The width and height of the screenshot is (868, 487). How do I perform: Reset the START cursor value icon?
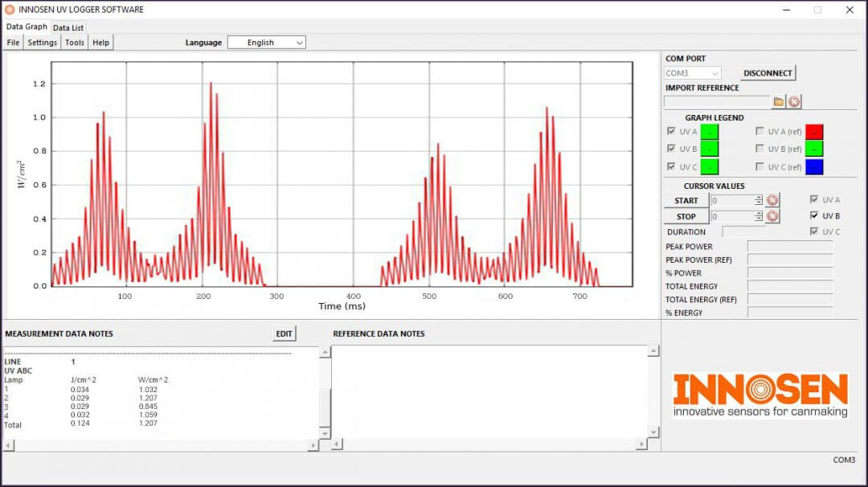[x=772, y=200]
